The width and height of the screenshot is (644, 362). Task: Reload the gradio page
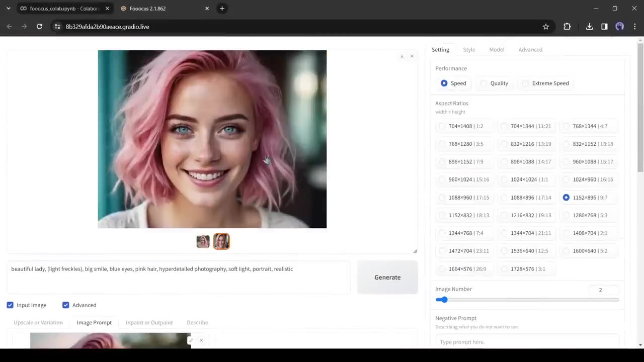click(x=39, y=27)
